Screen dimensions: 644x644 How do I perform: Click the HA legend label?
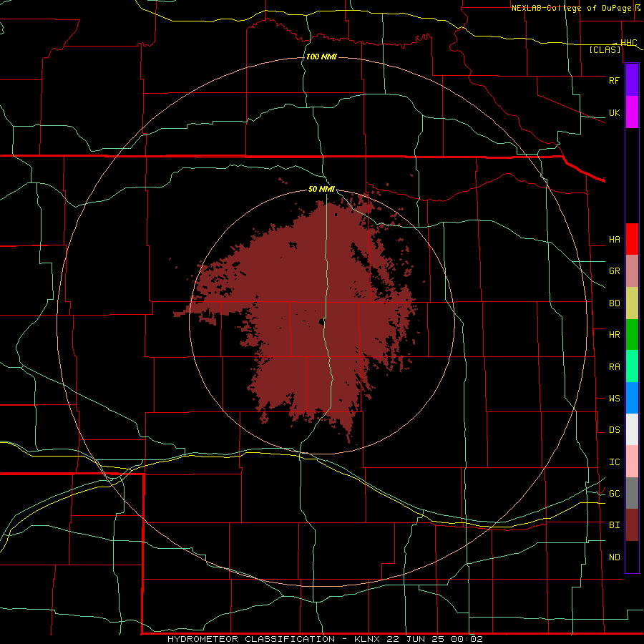pos(614,240)
